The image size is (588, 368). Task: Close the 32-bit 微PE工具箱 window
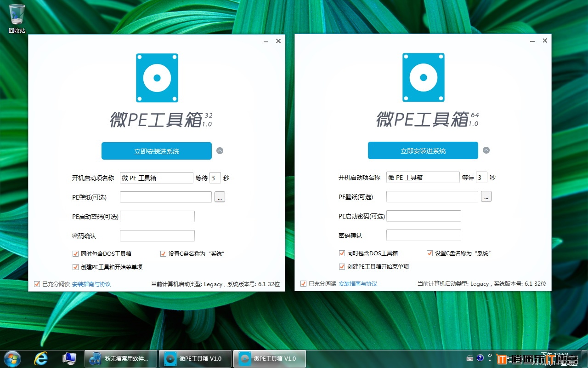click(x=278, y=41)
